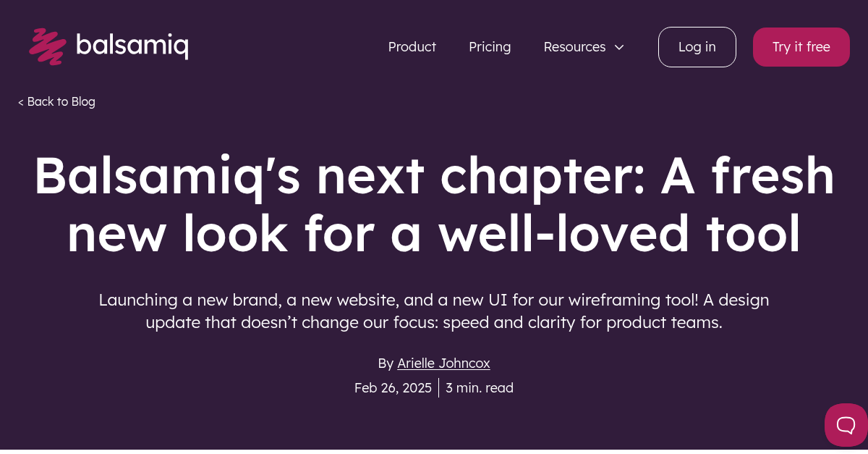Click the Feb 26, 2025 publish date
868x454 pixels.
393,387
